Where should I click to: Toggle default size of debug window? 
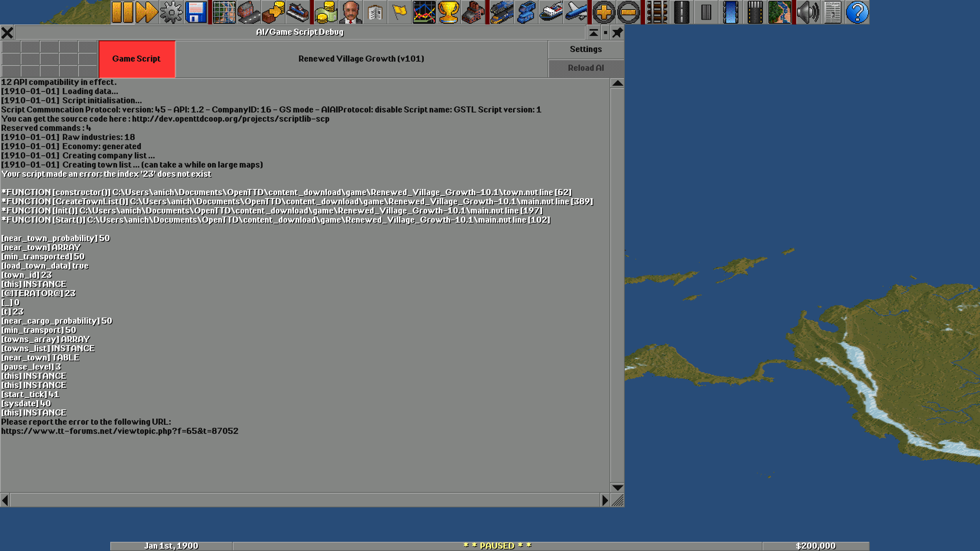tap(605, 33)
